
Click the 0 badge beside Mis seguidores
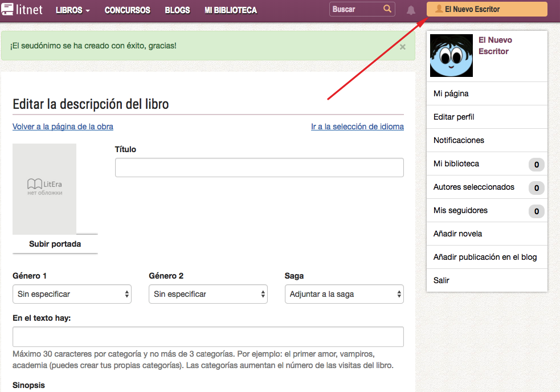click(x=537, y=211)
